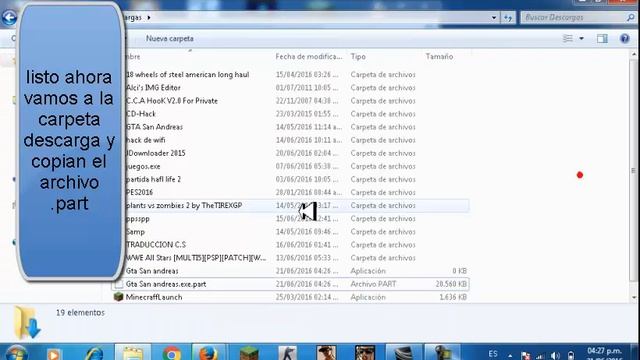Click the 1.636 KB size cell

point(453,297)
